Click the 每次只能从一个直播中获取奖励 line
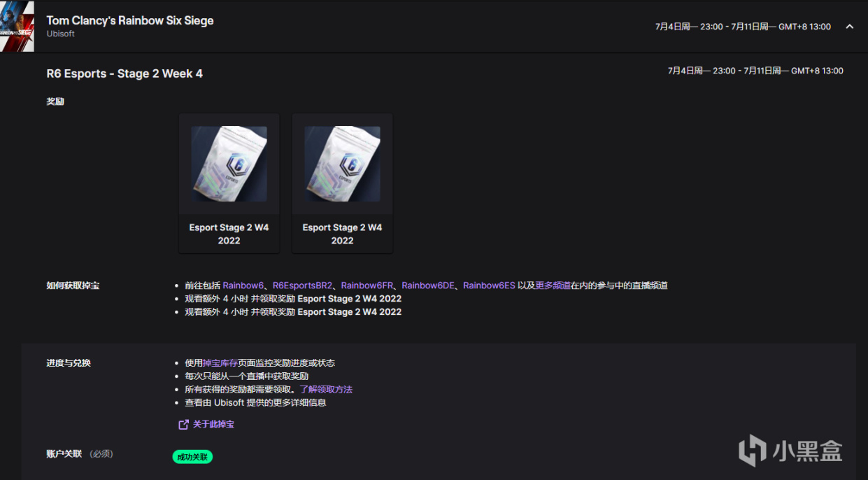 247,376
